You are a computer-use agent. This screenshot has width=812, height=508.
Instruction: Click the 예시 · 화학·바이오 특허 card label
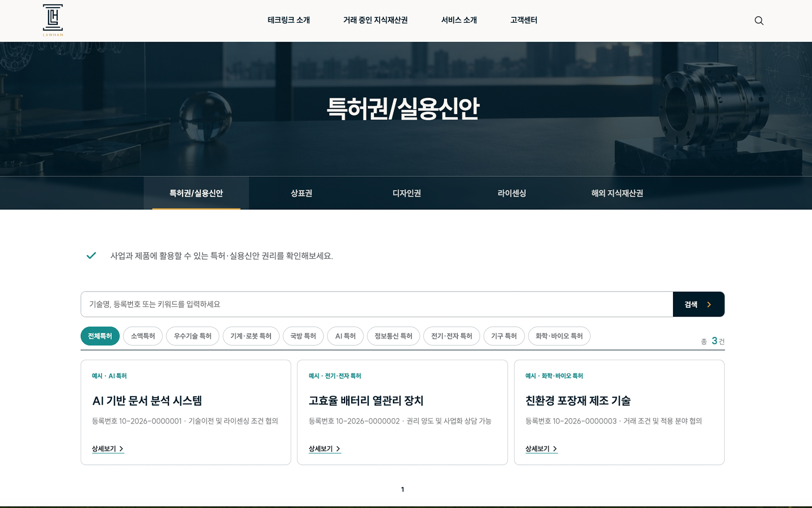554,376
